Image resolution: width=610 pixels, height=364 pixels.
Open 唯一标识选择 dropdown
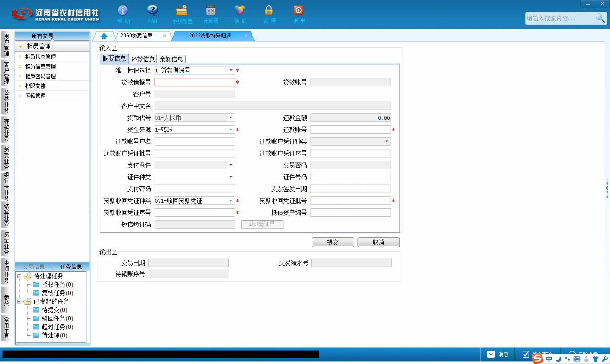coord(231,70)
